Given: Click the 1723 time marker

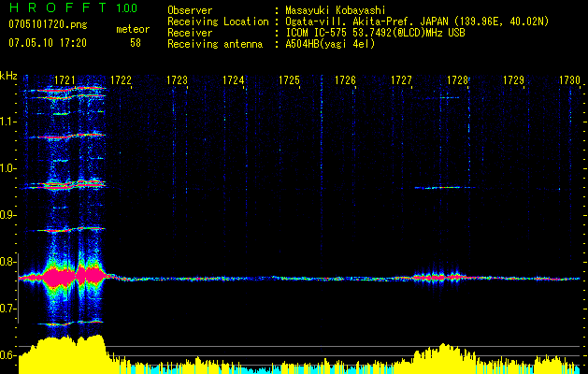Looking at the screenshot, I should pos(177,80).
